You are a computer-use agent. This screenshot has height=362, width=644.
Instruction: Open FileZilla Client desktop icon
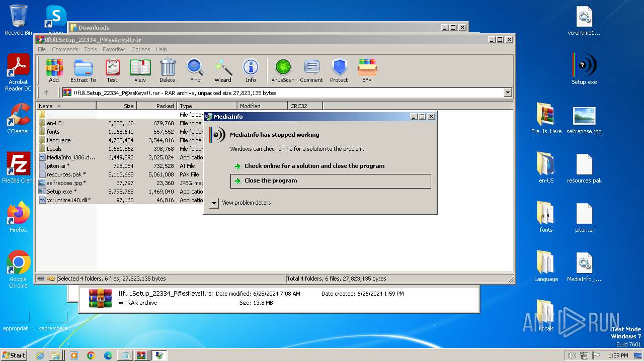18,168
